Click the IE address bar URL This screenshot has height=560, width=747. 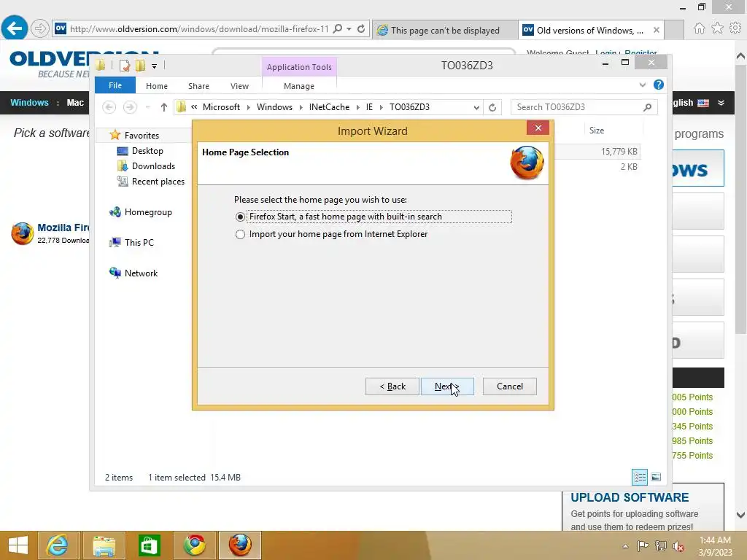click(x=198, y=29)
